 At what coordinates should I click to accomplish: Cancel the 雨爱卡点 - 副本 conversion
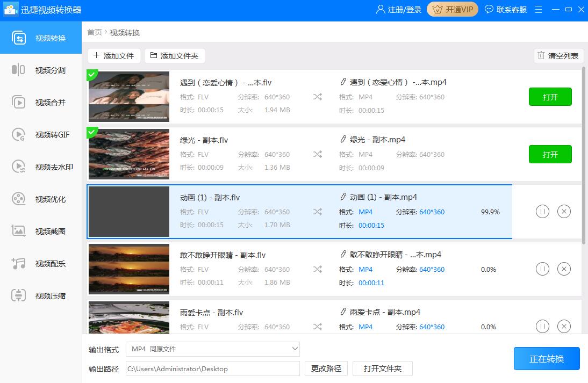click(564, 326)
